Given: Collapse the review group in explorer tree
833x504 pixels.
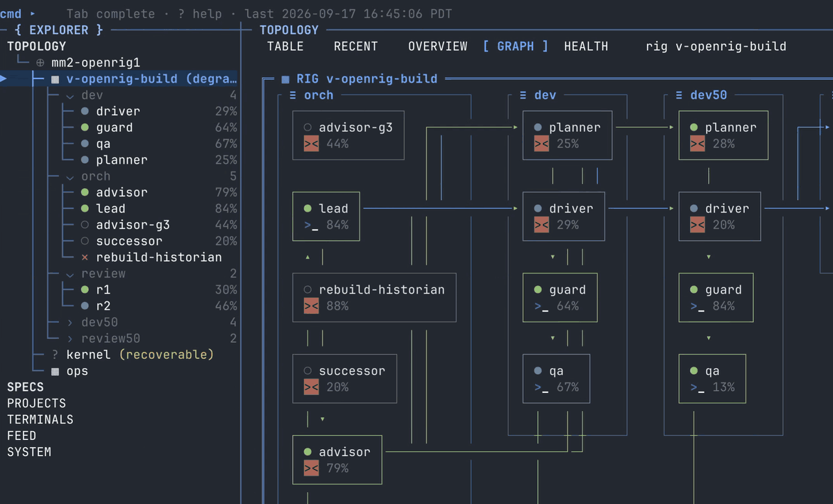Looking at the screenshot, I should coord(69,274).
